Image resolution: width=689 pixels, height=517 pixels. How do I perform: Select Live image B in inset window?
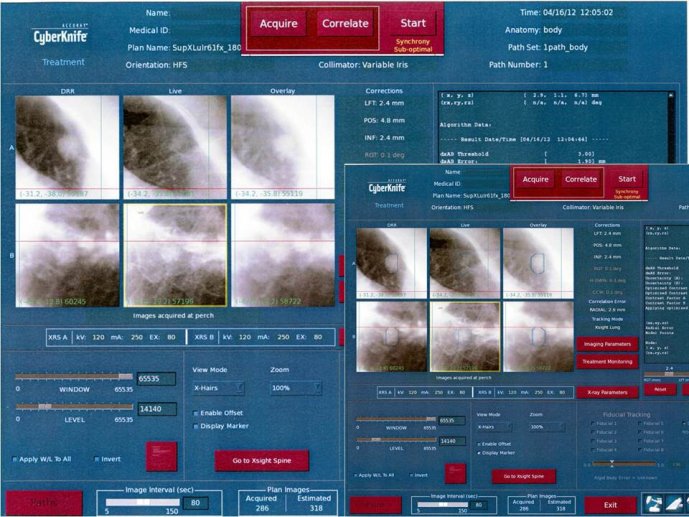click(465, 337)
